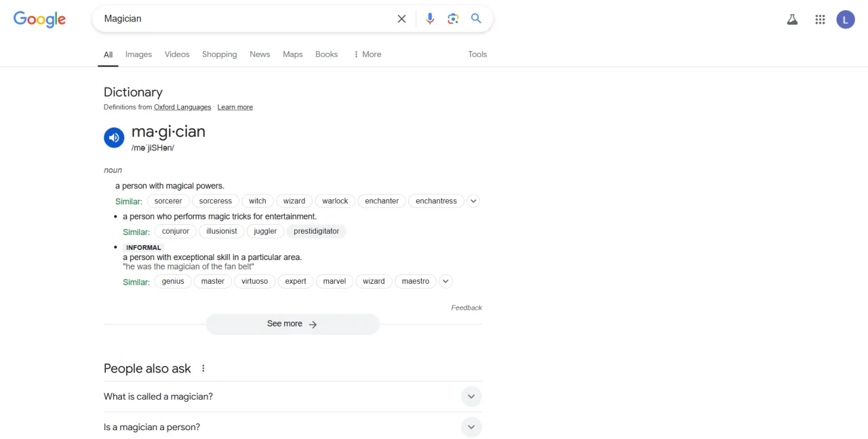Expand more synonyms after enchantress
The height and width of the screenshot is (439, 868).
click(x=473, y=201)
